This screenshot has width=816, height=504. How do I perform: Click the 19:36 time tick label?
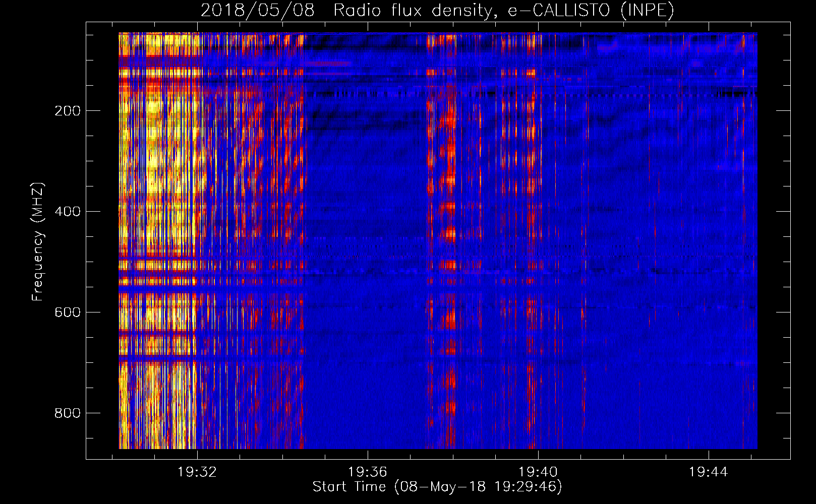pos(368,472)
